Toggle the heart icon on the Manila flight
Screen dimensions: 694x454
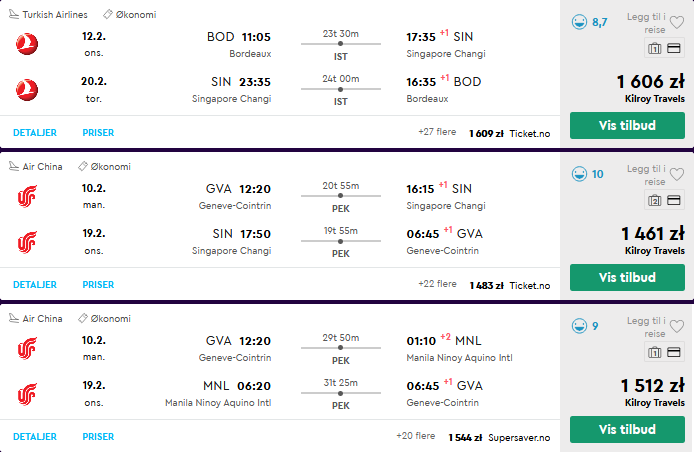677,327
